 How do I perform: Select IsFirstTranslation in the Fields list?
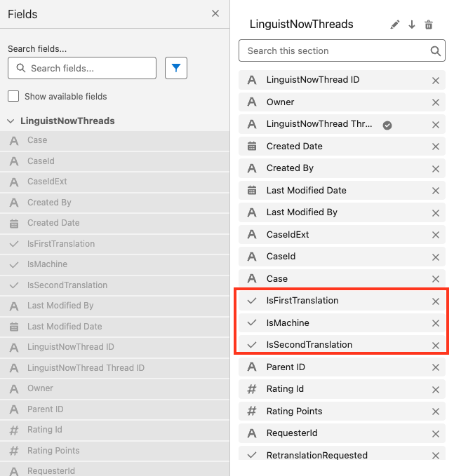pos(114,244)
